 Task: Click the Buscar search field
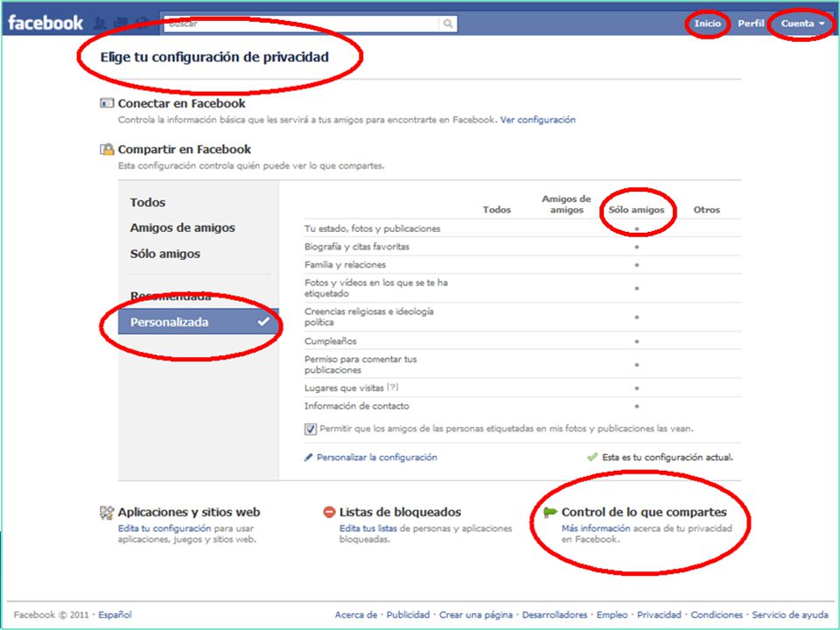coord(302,24)
